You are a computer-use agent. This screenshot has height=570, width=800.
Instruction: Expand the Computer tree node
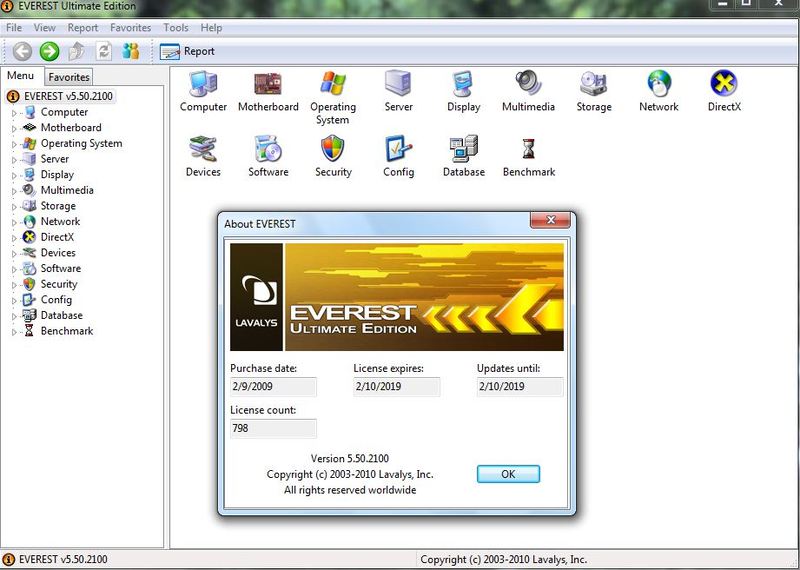point(14,113)
